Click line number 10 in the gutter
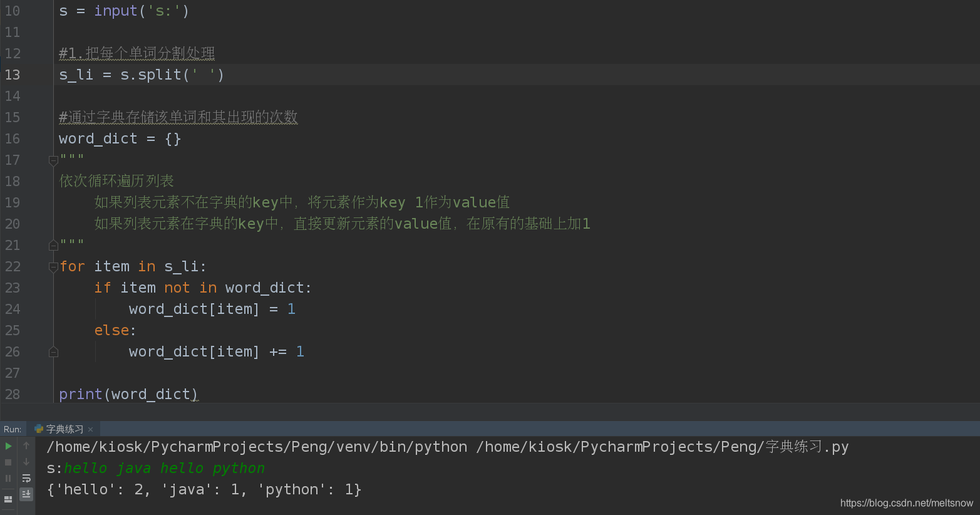Screen dimensions: 980x515 tap(13, 11)
